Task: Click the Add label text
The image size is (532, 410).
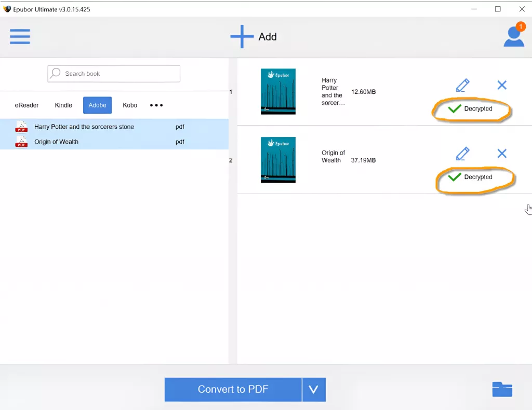Action: point(268,37)
